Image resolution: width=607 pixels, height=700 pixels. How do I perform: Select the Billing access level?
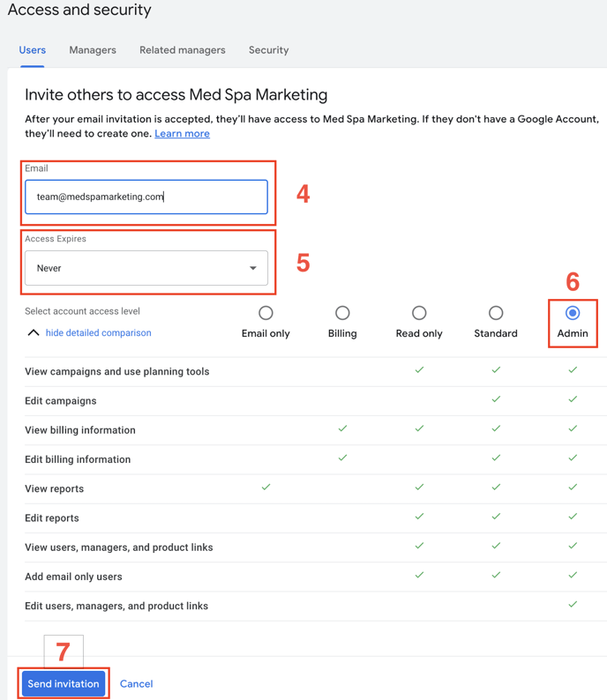pos(342,313)
